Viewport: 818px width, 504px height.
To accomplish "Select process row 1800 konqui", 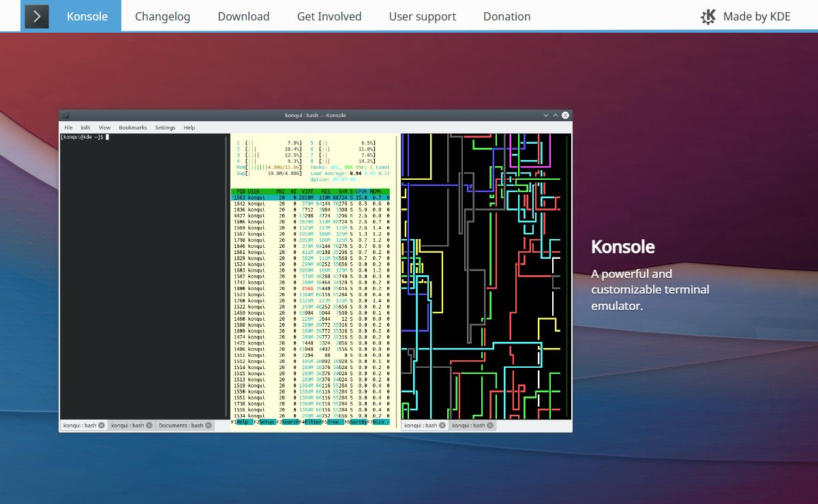I will coord(311,289).
